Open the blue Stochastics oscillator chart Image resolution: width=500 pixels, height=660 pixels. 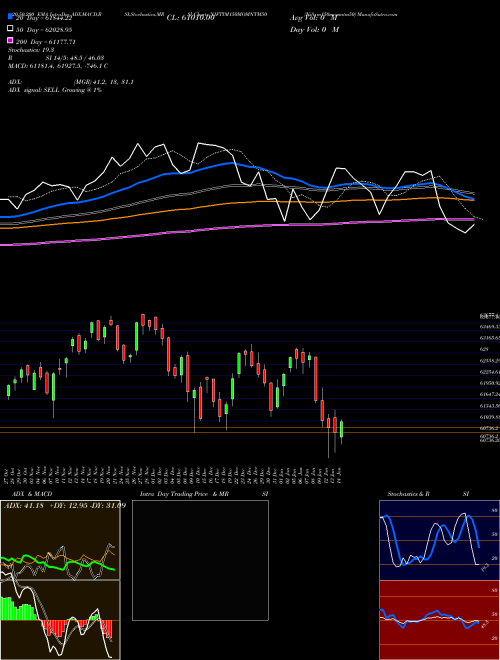coord(439,540)
